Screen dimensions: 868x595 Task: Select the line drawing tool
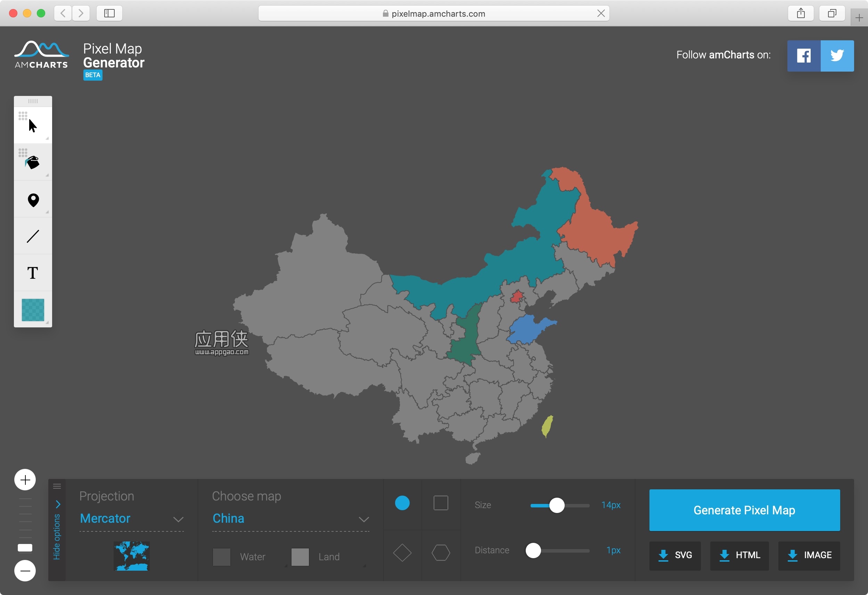[33, 236]
